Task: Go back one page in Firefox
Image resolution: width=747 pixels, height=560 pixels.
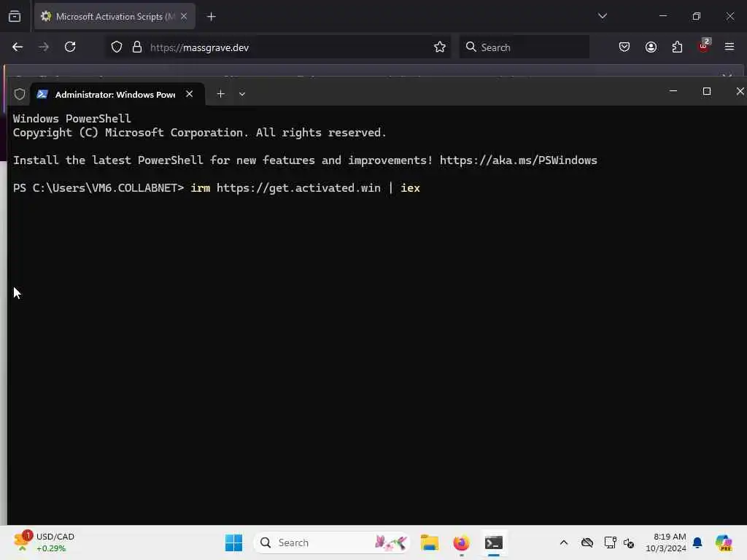Action: point(18,47)
